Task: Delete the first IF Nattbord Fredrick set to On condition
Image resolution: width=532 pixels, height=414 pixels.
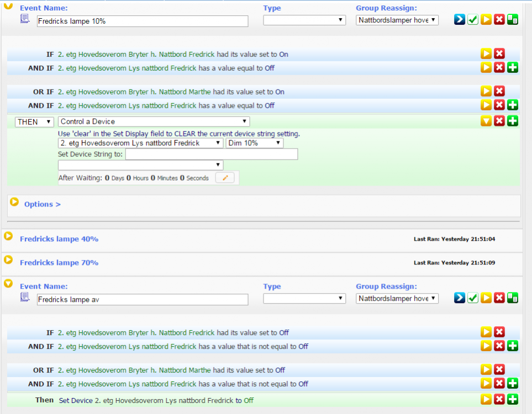Action: coord(499,54)
